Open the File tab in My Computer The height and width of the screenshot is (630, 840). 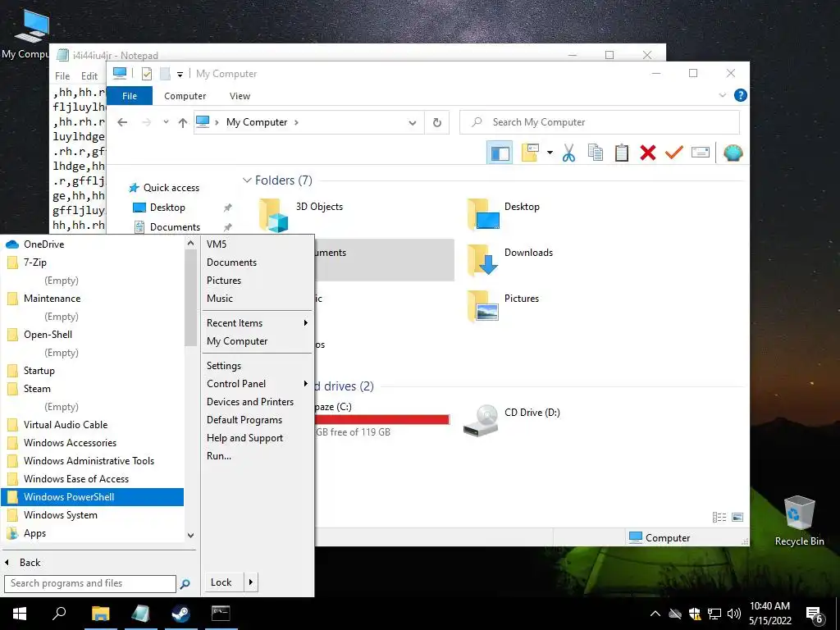[130, 96]
